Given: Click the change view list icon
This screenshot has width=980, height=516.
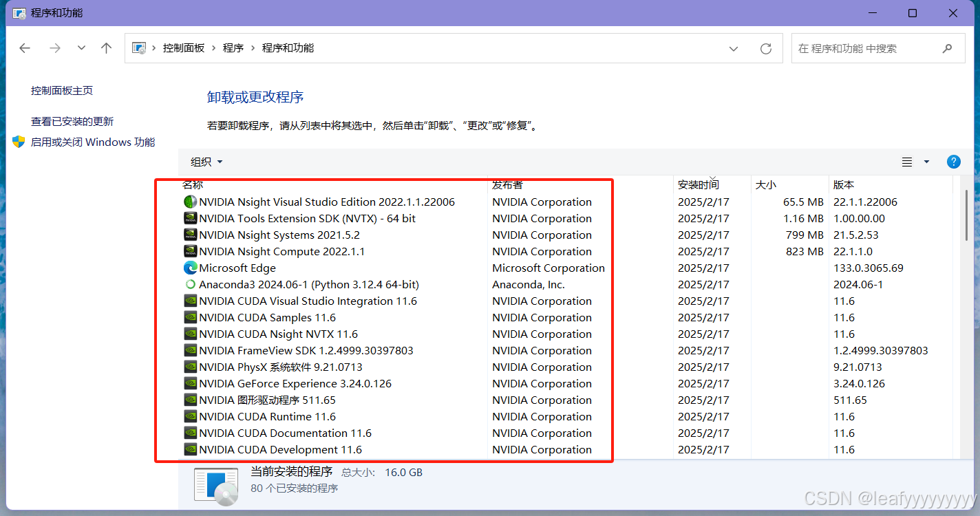Looking at the screenshot, I should click(907, 162).
